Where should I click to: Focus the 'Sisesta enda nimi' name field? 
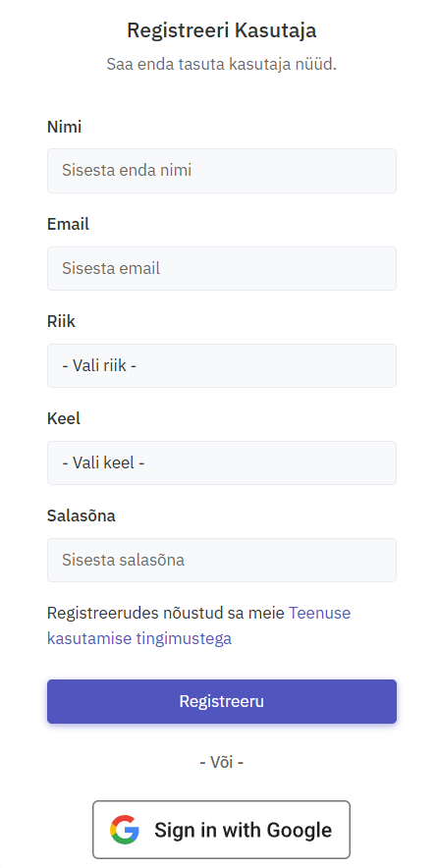tap(222, 171)
